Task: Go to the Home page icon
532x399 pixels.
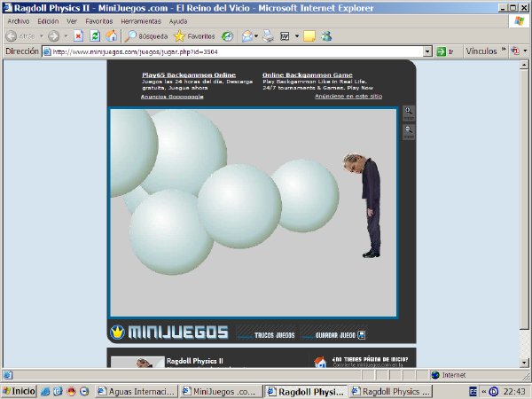Action: pos(112,36)
